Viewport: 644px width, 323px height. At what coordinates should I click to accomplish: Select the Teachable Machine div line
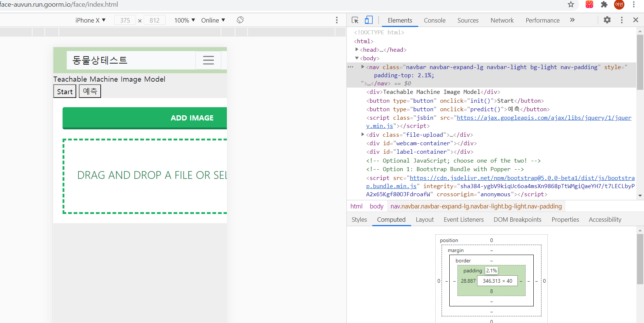[433, 92]
